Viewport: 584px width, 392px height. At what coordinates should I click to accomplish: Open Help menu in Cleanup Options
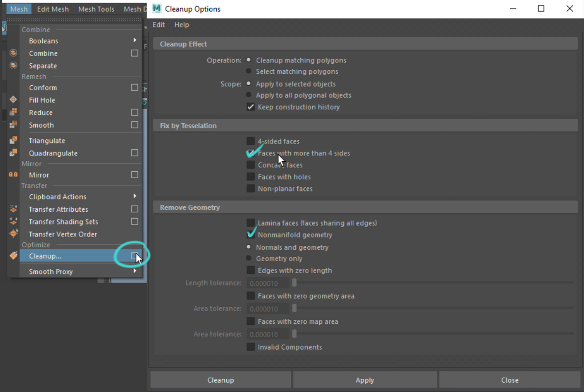[182, 25]
